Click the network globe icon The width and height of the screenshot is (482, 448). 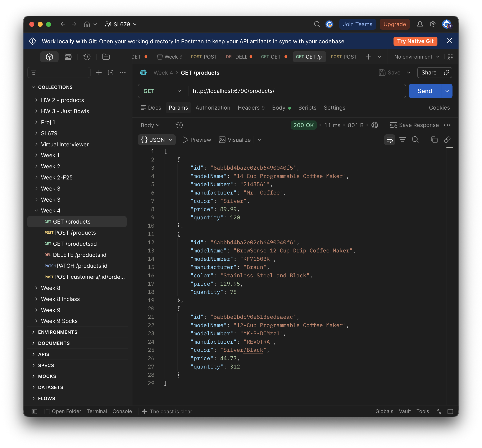375,125
